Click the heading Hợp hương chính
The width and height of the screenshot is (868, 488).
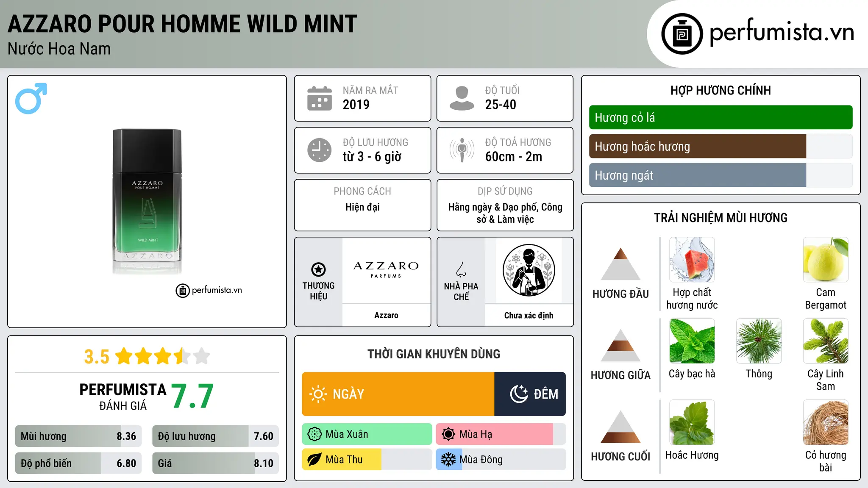[x=721, y=90]
